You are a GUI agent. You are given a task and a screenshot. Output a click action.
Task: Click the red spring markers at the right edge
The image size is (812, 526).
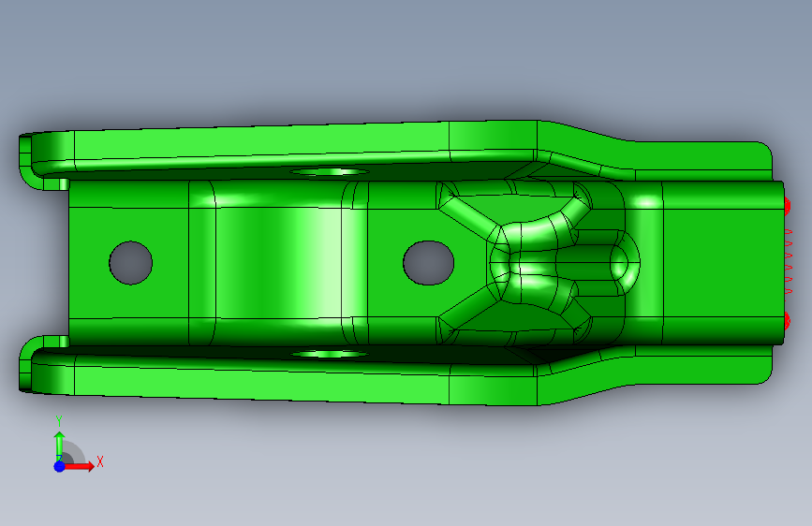point(788,263)
